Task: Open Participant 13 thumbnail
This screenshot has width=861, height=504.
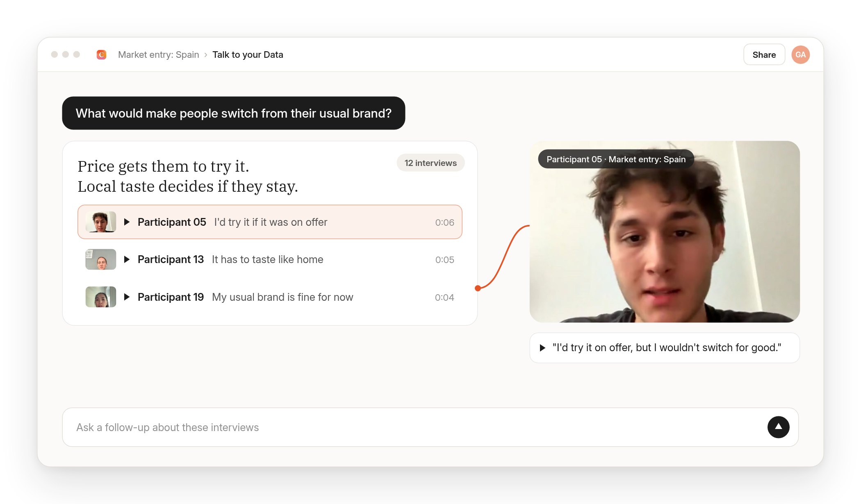Action: pos(101,259)
